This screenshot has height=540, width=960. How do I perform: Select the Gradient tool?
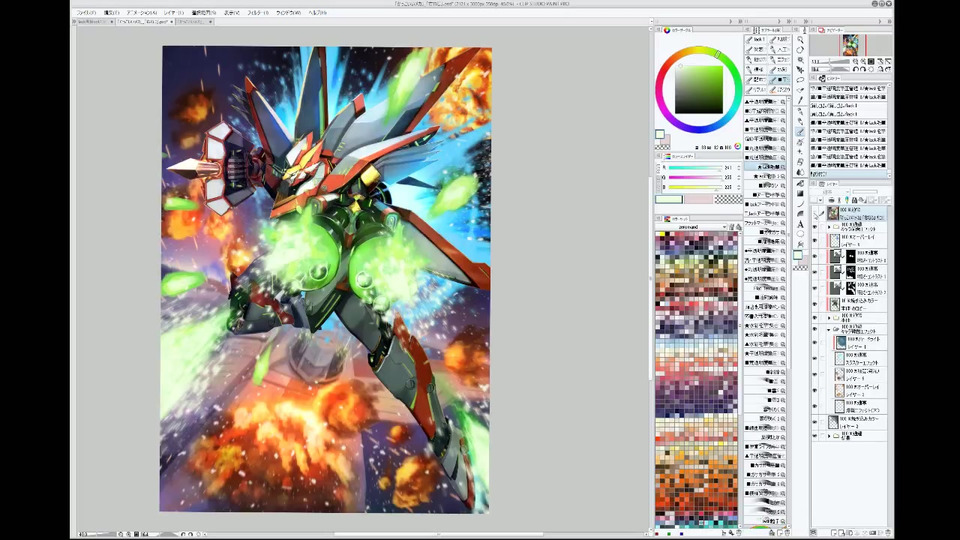click(800, 193)
